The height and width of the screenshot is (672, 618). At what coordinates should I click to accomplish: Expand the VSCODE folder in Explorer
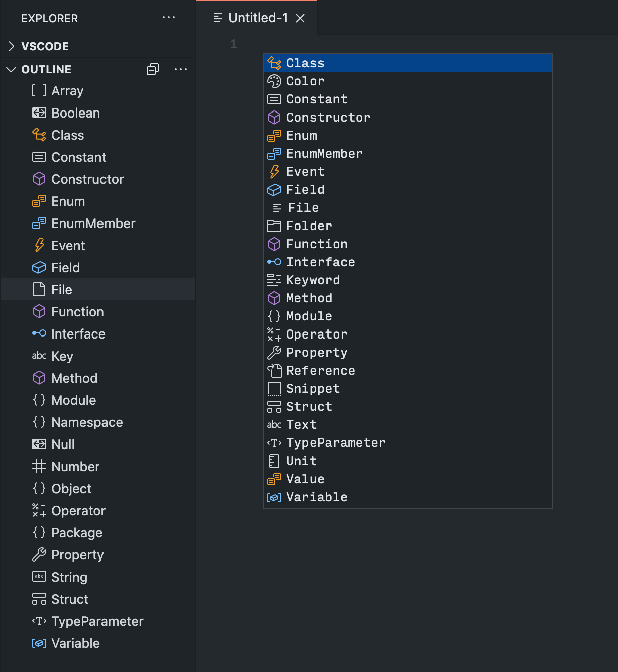click(x=11, y=46)
